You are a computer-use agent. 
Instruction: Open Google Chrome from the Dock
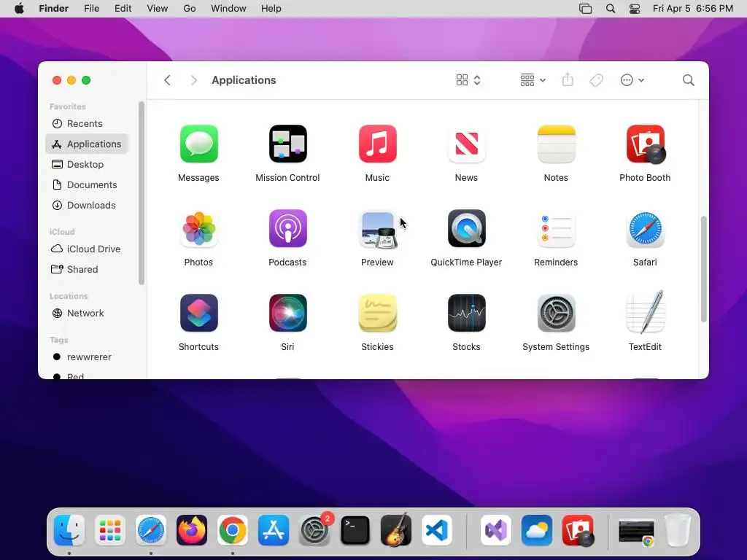(233, 530)
